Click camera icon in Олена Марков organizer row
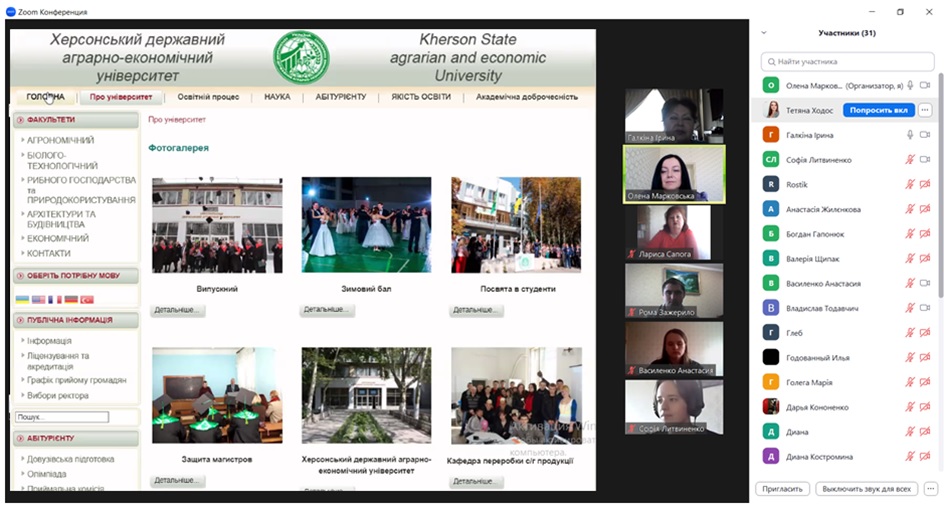Viewport: 944px width, 505px height. [x=925, y=85]
